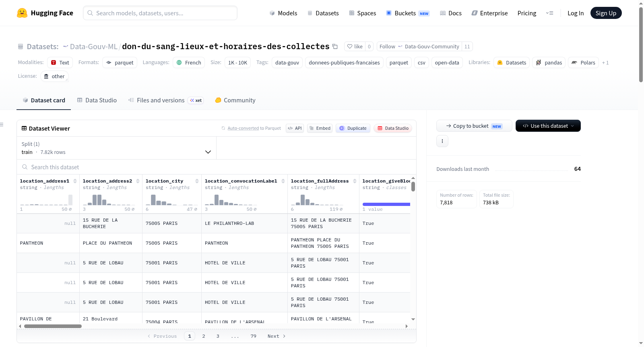Open the Datasets menu item

click(323, 13)
